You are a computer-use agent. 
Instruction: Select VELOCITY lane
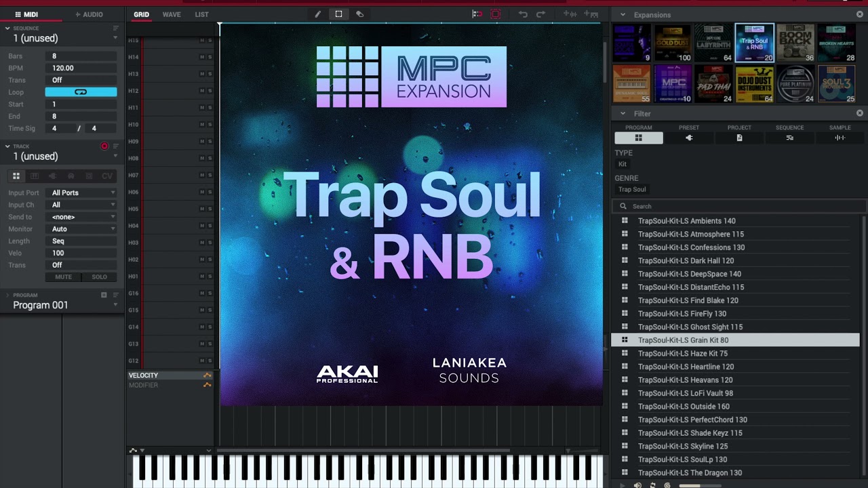pyautogui.click(x=170, y=375)
